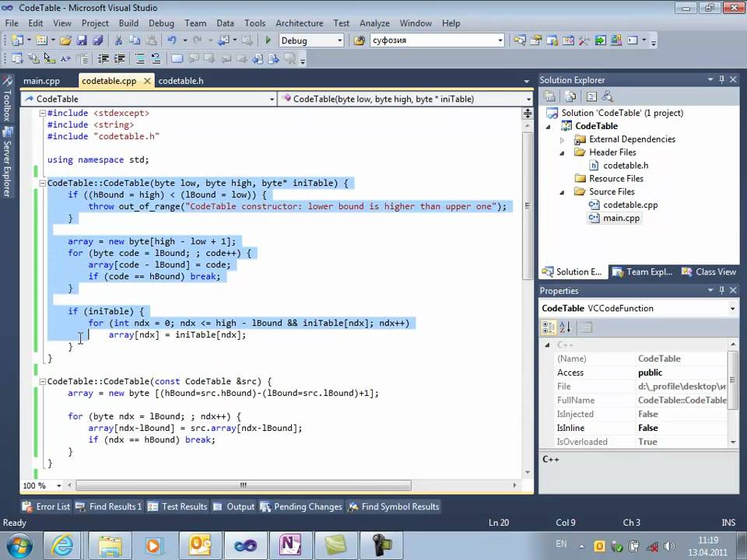Open the Error List panel

(x=47, y=506)
